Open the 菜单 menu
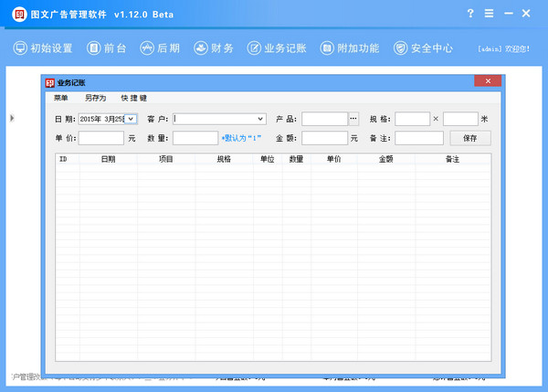The image size is (548, 392). pos(61,98)
